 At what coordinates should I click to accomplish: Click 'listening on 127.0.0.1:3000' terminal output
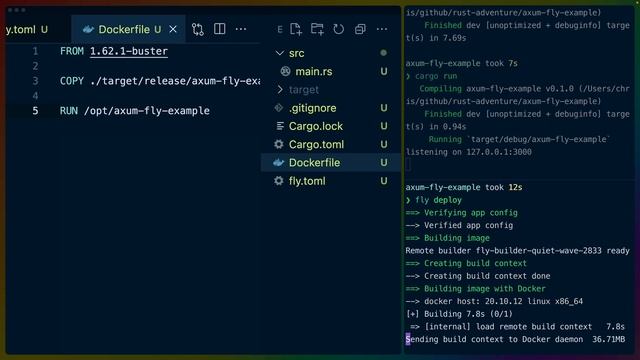469,152
